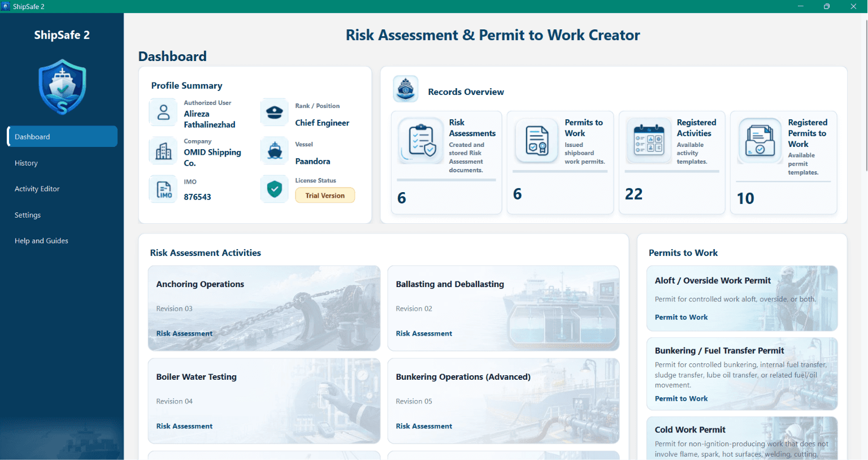Click the Vessel ship icon

click(275, 151)
